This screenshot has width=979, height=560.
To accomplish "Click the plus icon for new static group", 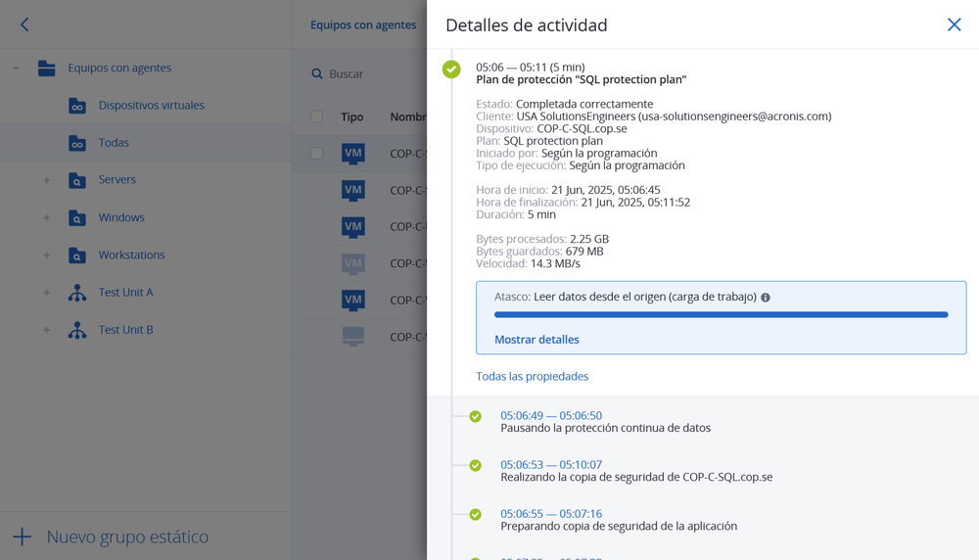I will [x=22, y=537].
